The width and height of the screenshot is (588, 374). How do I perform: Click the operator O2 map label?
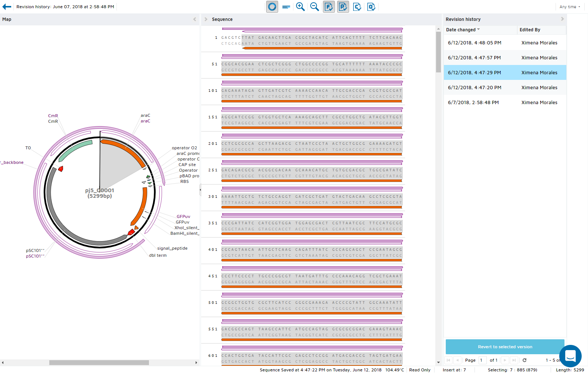pyautogui.click(x=184, y=148)
